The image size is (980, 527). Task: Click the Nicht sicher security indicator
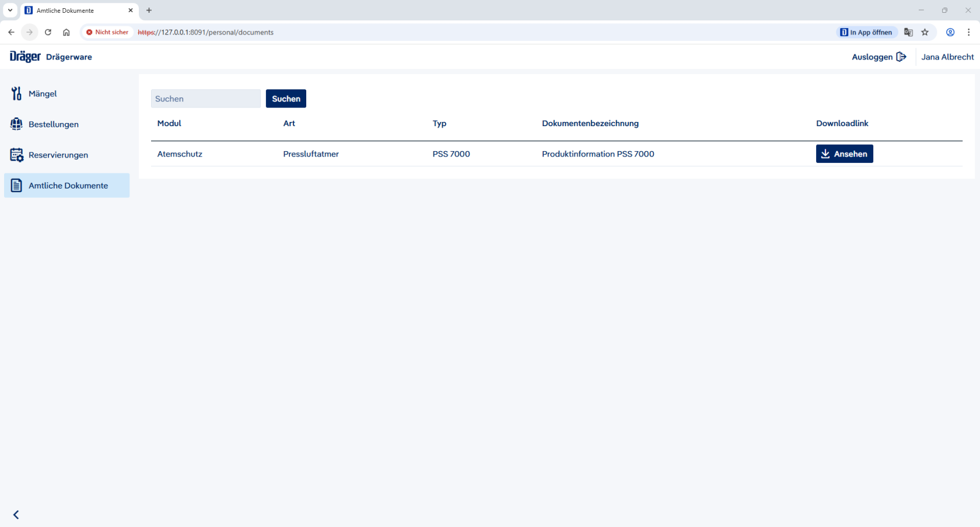tap(107, 32)
